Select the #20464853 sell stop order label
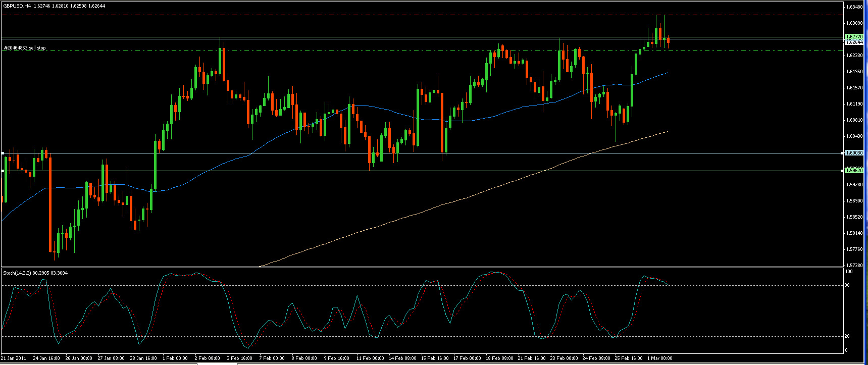 point(25,48)
